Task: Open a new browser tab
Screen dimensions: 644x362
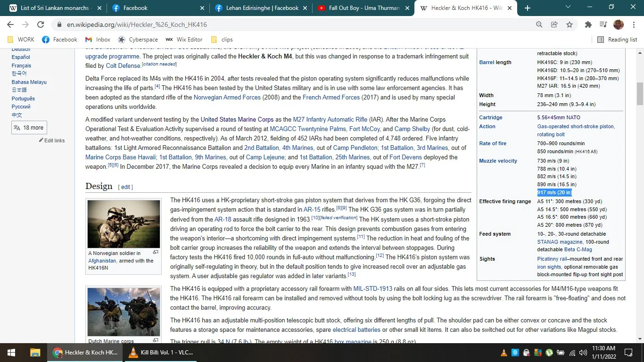Action: (x=528, y=8)
